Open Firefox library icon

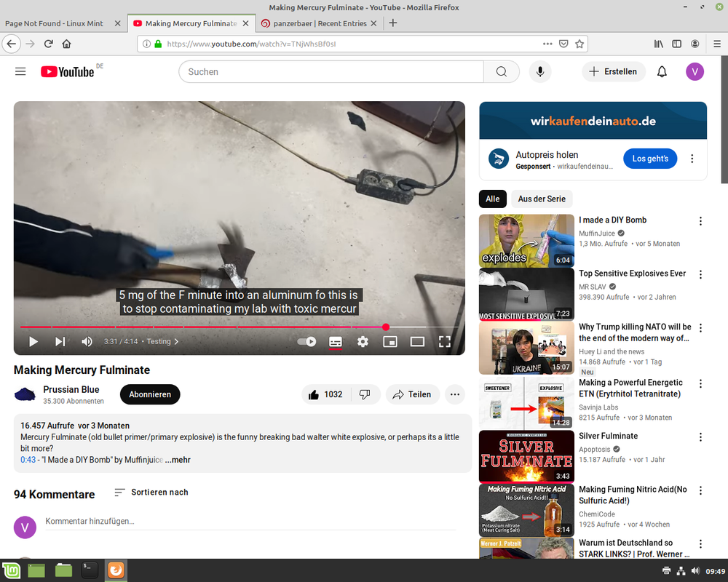point(658,44)
